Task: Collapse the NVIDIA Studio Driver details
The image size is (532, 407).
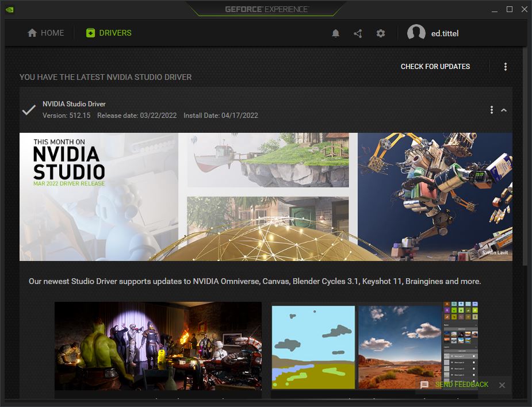Action: pos(504,110)
